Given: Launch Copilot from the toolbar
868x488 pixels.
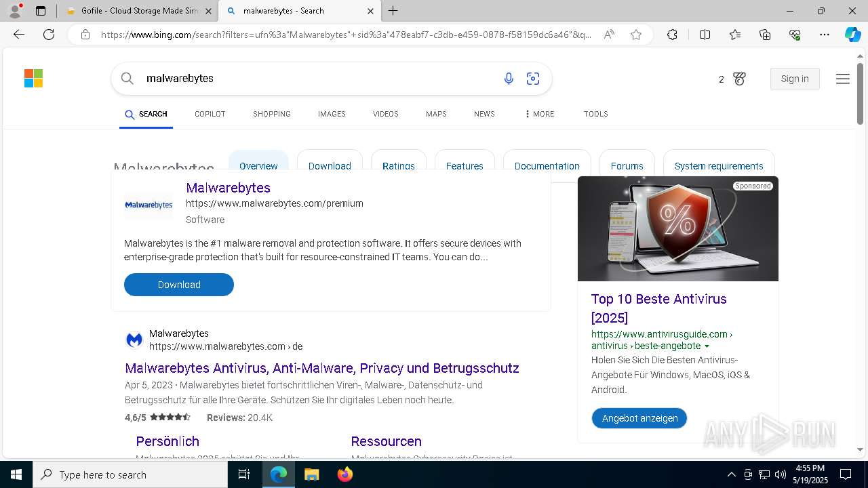Looking at the screenshot, I should pos(852,35).
